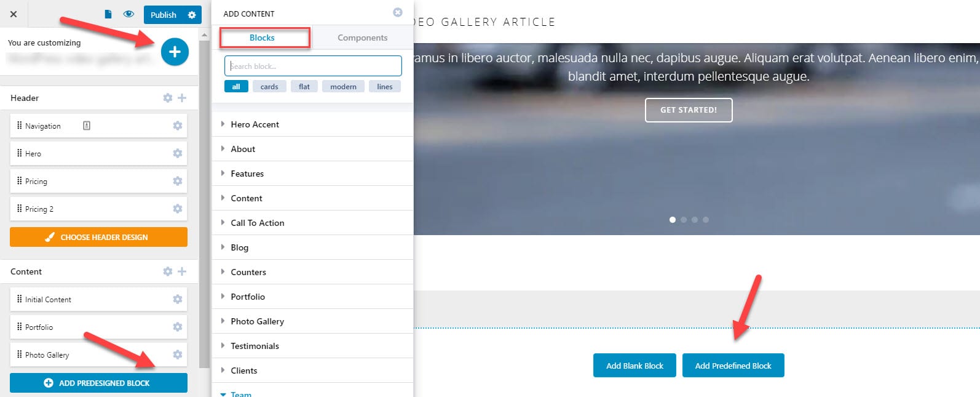Click the Choose Header Design button
The width and height of the screenshot is (980, 397).
click(98, 237)
